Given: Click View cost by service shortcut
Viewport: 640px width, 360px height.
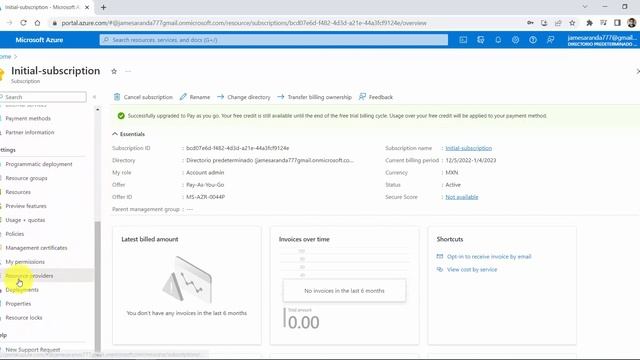Looking at the screenshot, I should 472,269.
